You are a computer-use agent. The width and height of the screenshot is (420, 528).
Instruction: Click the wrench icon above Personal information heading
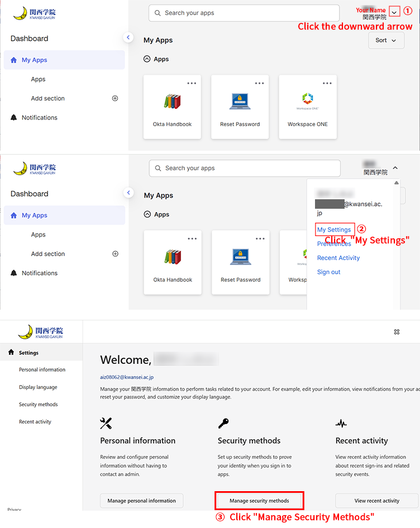click(x=106, y=423)
